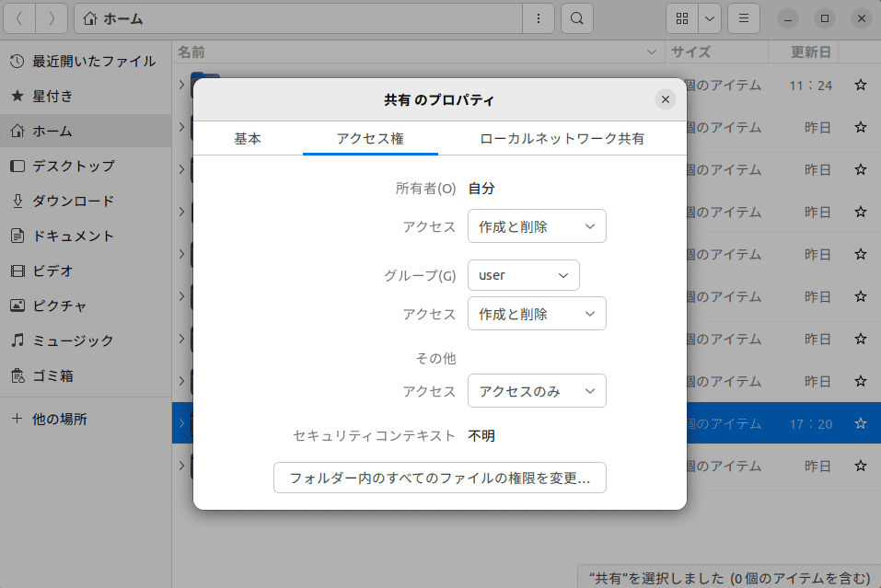The height and width of the screenshot is (588, 881).
Task: Sort by the 更新日 column header
Action: point(804,52)
